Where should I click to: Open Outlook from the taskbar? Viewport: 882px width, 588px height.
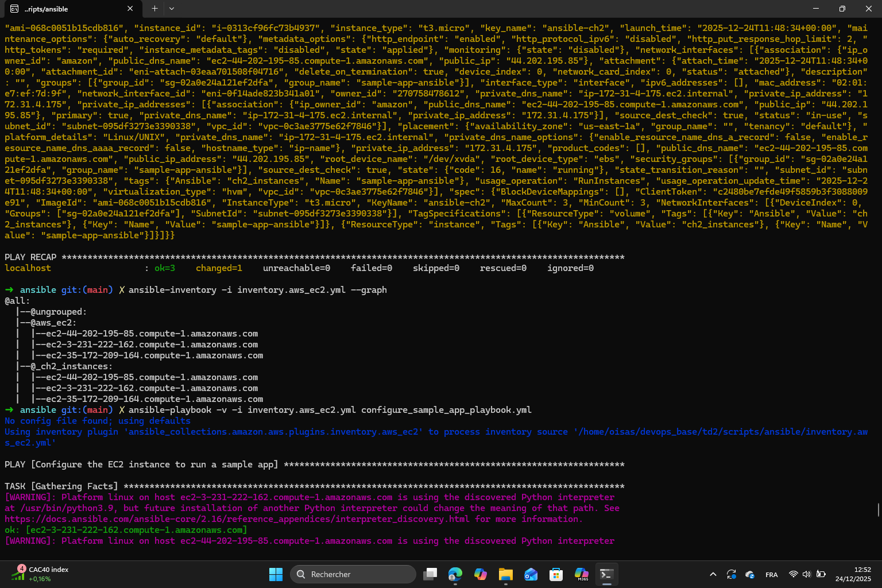pyautogui.click(x=531, y=574)
